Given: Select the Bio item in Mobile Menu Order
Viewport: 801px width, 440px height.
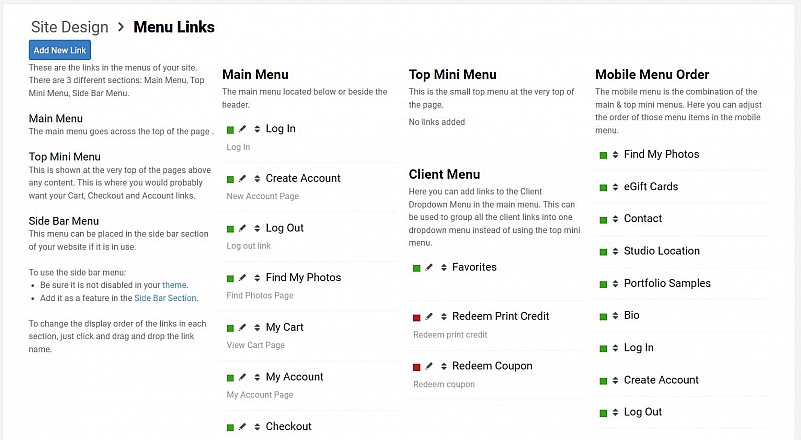Looking at the screenshot, I should tap(631, 315).
